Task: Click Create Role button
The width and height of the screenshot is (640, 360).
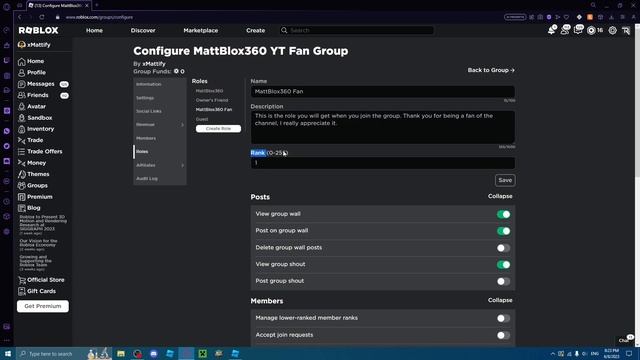Action: (x=218, y=129)
